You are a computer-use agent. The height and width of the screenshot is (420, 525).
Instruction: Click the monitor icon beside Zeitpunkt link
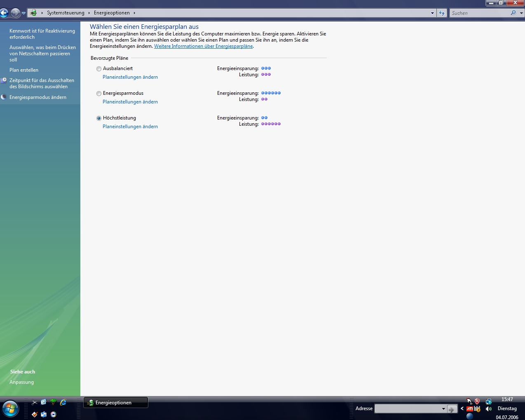4,80
